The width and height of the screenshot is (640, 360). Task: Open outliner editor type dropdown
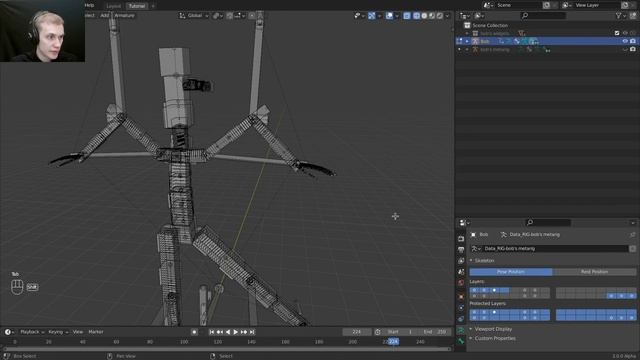464,16
